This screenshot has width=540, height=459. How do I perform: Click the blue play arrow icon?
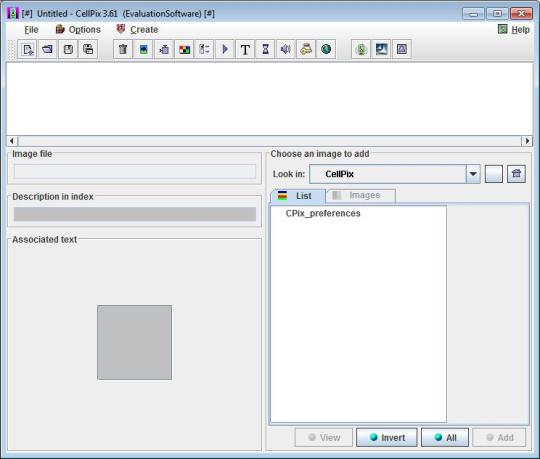point(225,49)
